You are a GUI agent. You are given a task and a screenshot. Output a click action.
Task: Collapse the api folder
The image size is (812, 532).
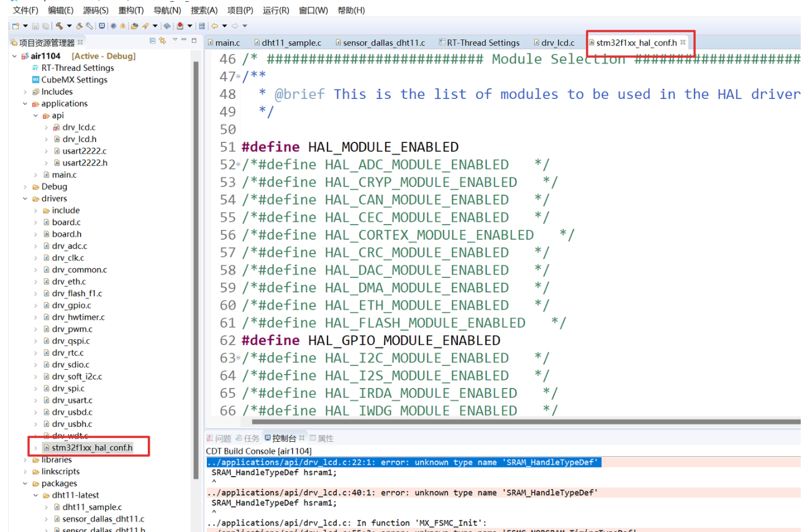pyautogui.click(x=36, y=116)
